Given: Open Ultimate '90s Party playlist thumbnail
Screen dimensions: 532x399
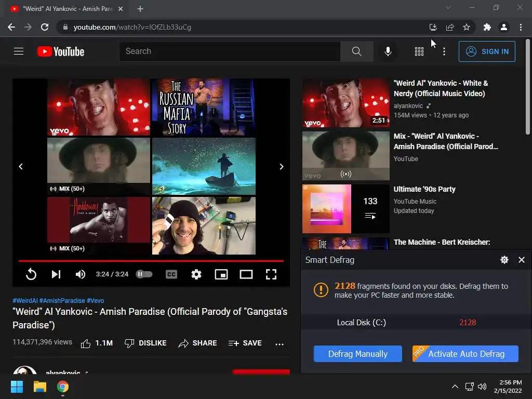Looking at the screenshot, I should click(x=345, y=209).
